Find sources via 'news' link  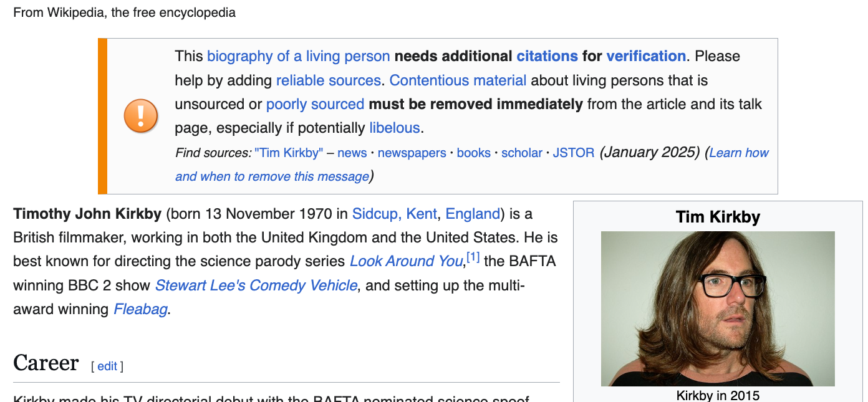click(352, 153)
